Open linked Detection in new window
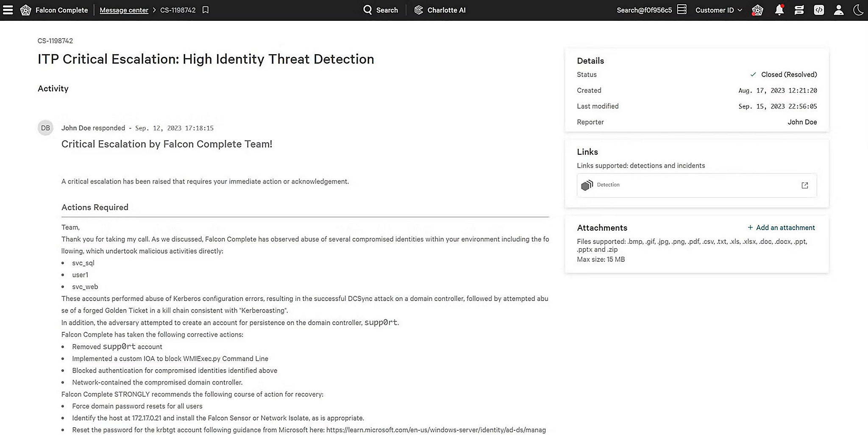The width and height of the screenshot is (868, 435). click(804, 185)
